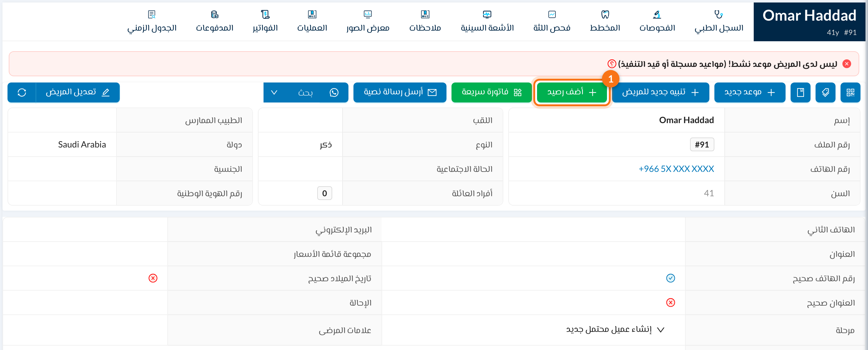Click the #91 file number badge

[702, 144]
